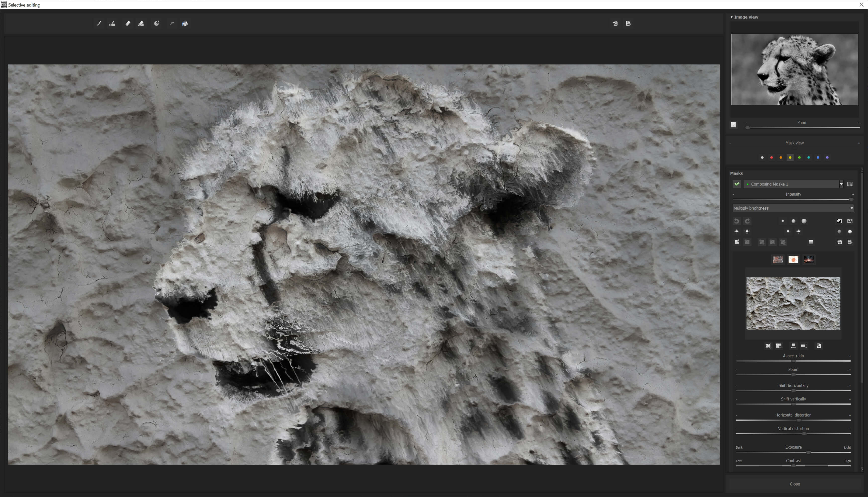Toggle the green checkmark beside Composing Maske 1
Screen dimensions: 868x497
coord(737,184)
